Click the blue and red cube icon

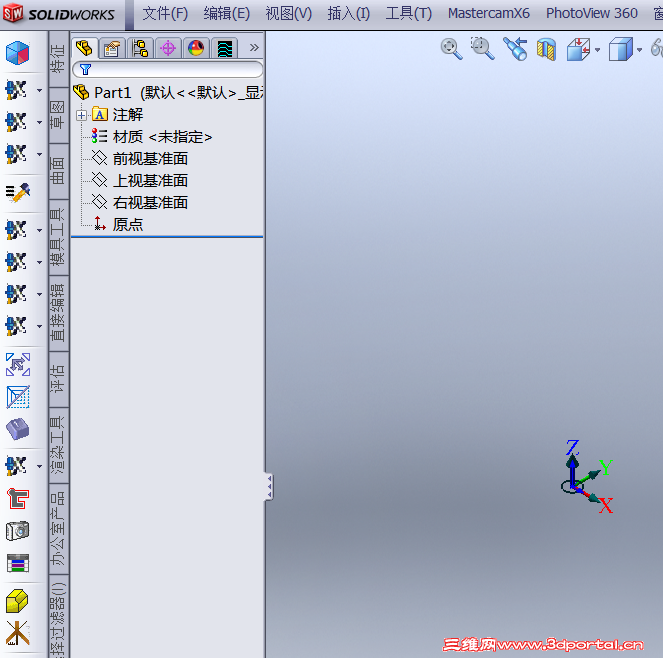point(17,53)
